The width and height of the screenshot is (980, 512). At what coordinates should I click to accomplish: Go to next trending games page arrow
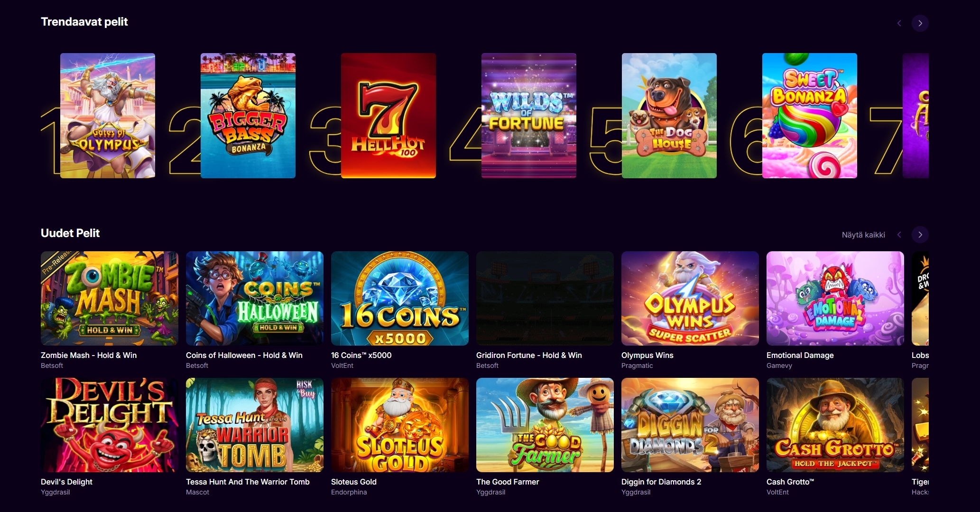coord(920,23)
